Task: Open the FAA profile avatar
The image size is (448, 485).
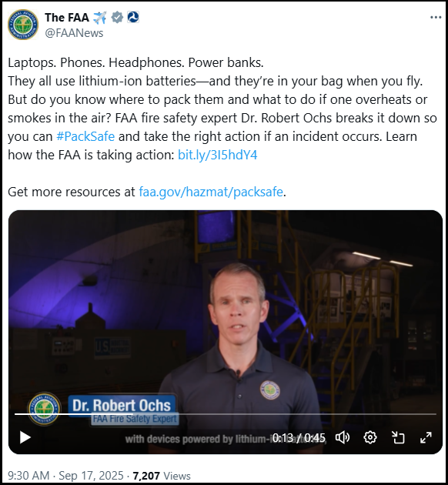Action: [x=23, y=25]
